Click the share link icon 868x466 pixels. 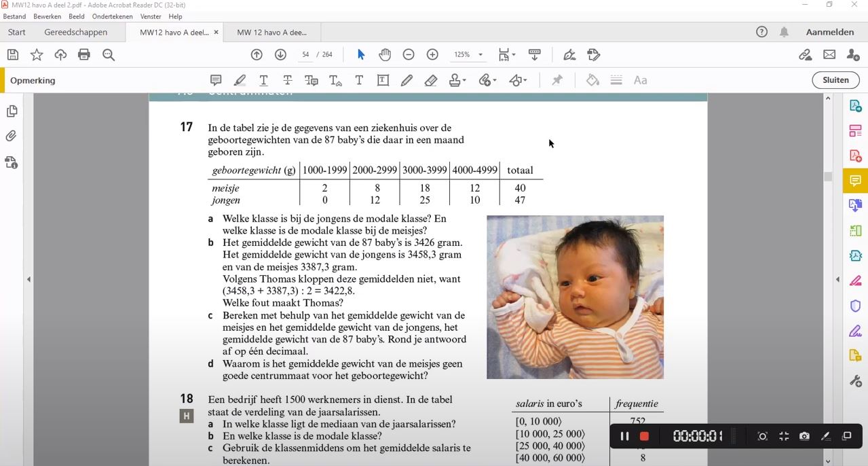coord(805,55)
